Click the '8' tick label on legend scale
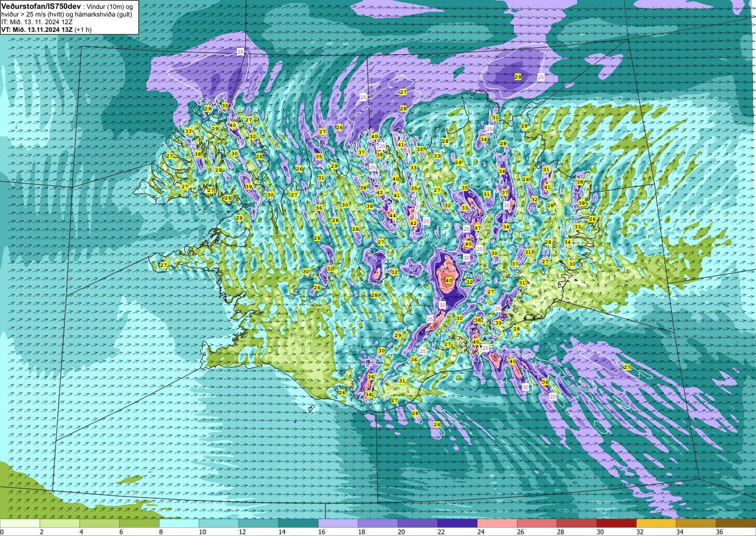The width and height of the screenshot is (756, 536). pyautogui.click(x=160, y=532)
